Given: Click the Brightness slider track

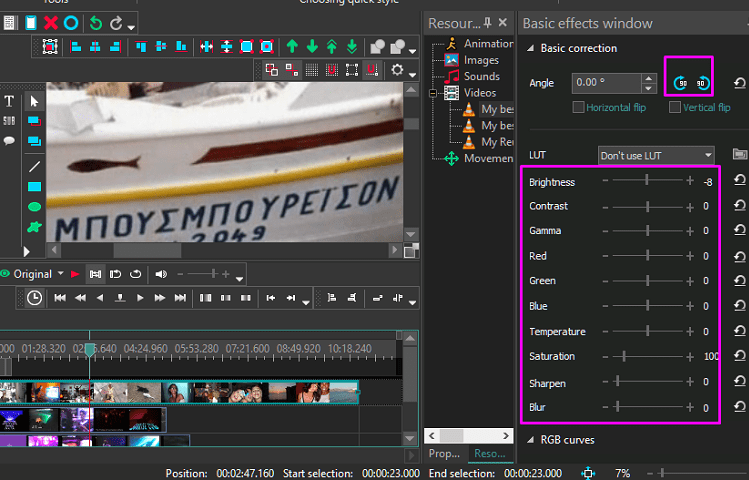Looking at the screenshot, I should pyautogui.click(x=647, y=180).
